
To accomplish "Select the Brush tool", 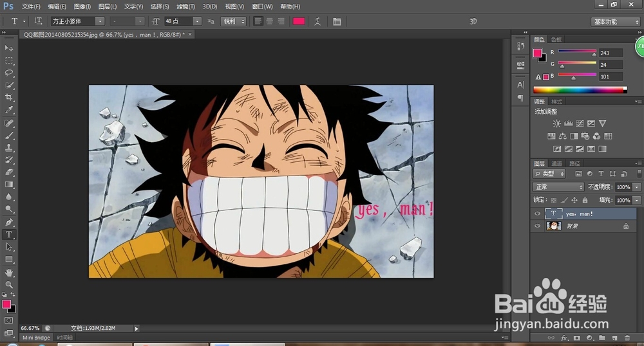I will pos(8,136).
